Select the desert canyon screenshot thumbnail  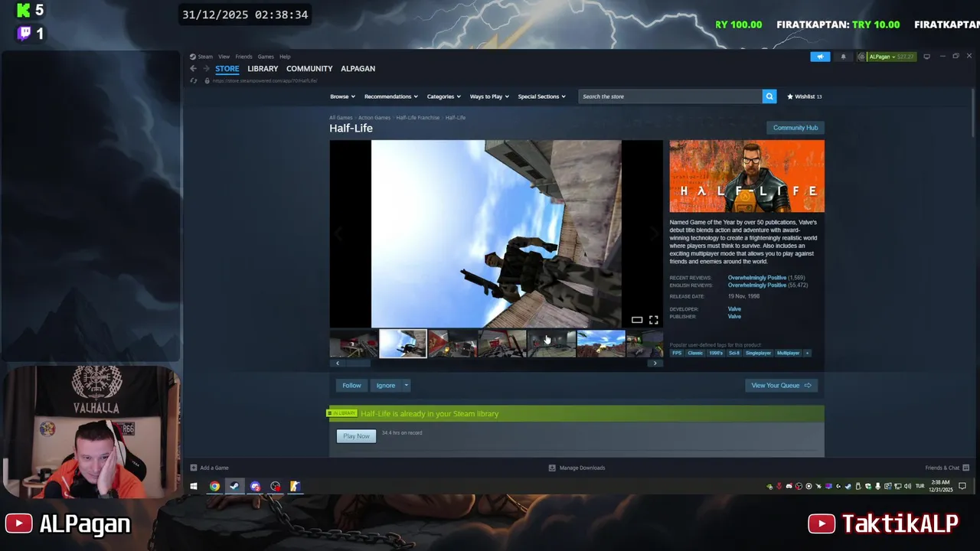601,344
